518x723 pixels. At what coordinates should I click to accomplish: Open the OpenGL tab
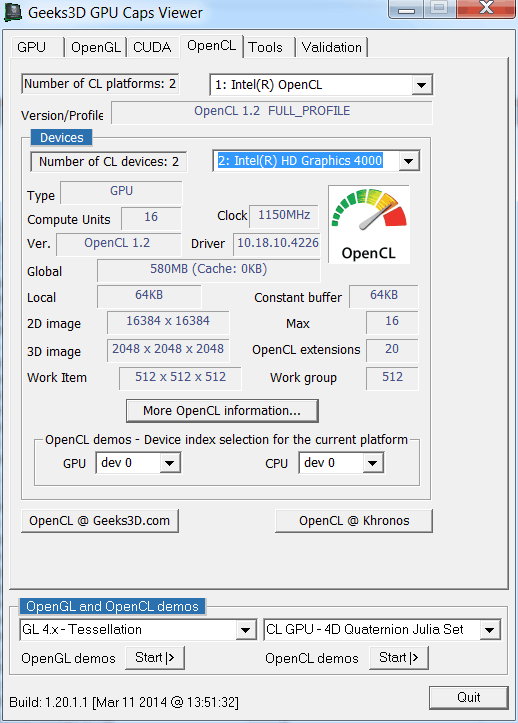pyautogui.click(x=95, y=47)
